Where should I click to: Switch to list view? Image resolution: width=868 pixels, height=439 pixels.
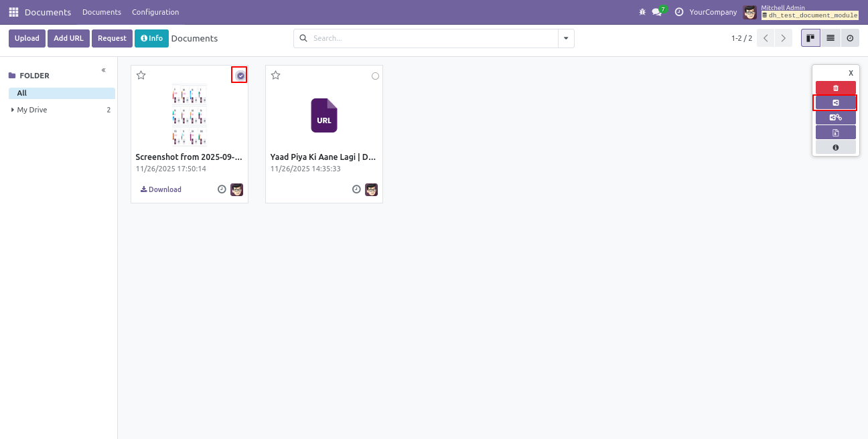(x=830, y=38)
